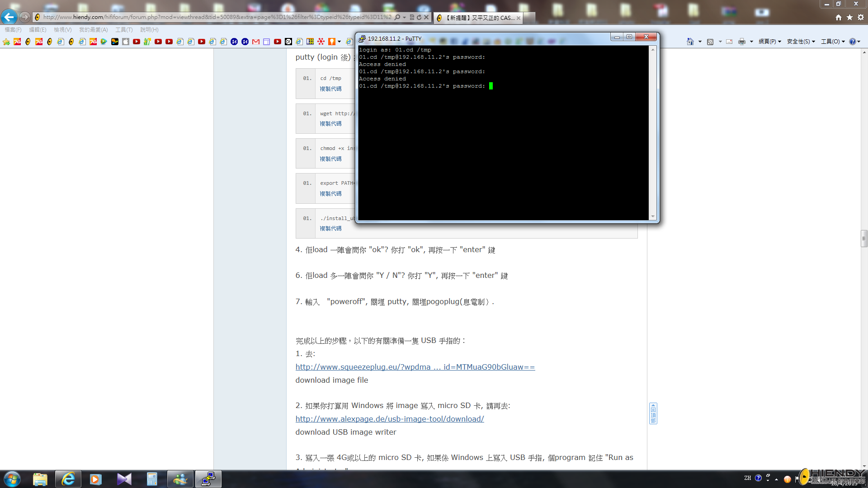Viewport: 868px width, 488px height.
Task: Click the printer icon in command bar
Action: click(x=741, y=42)
